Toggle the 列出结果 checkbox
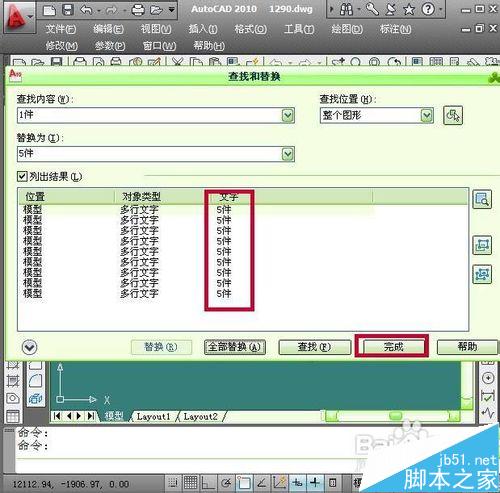 [x=22, y=176]
